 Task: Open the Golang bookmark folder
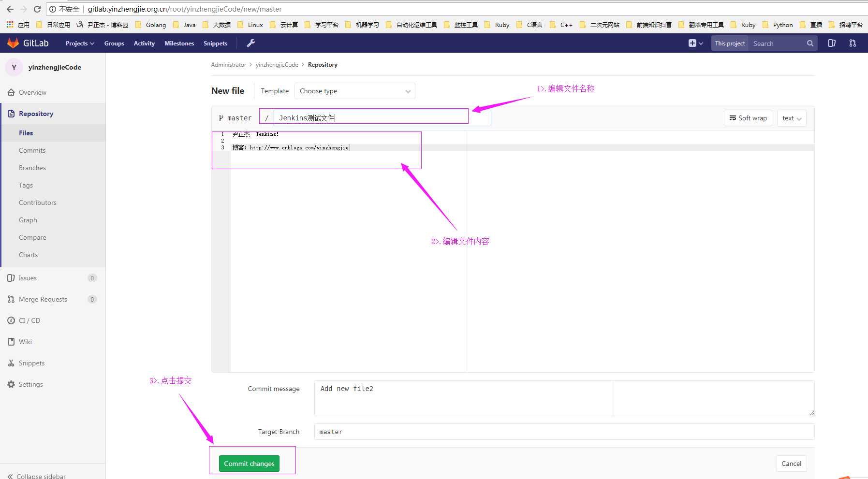click(151, 25)
